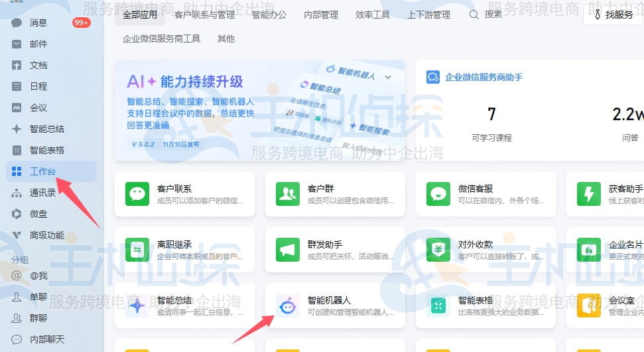Click the 99+ unread badge

(x=81, y=23)
